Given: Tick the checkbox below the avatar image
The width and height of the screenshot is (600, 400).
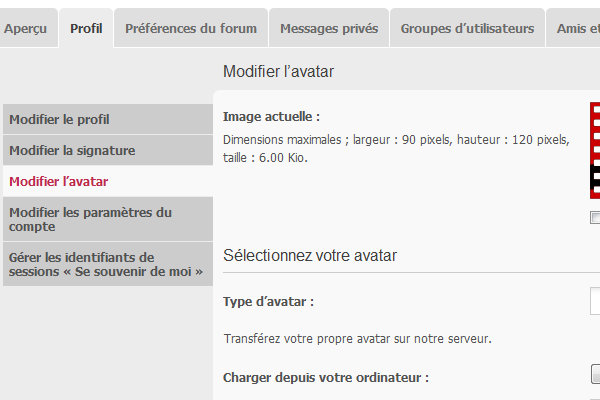Looking at the screenshot, I should pos(596,217).
